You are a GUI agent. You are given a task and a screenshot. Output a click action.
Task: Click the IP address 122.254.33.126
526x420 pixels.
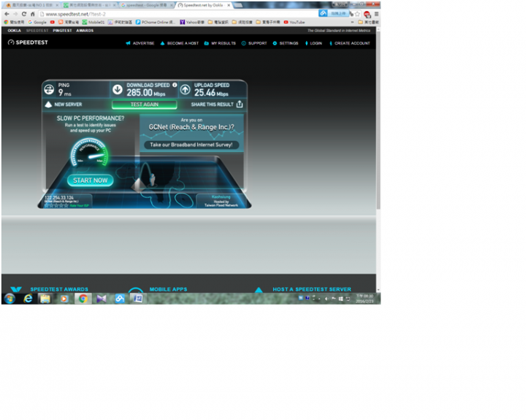pos(59,198)
